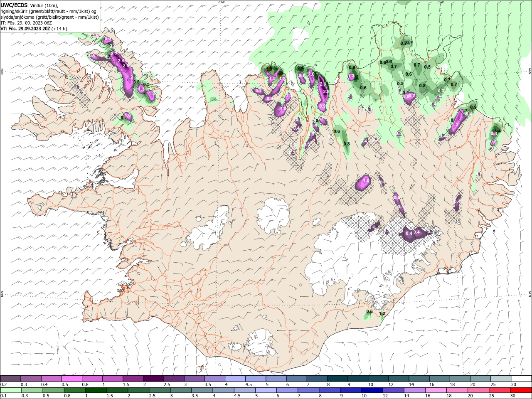This screenshot has height=399, width=532.
Task: Click the '20W' longitude label at top
Action: [221, 2]
